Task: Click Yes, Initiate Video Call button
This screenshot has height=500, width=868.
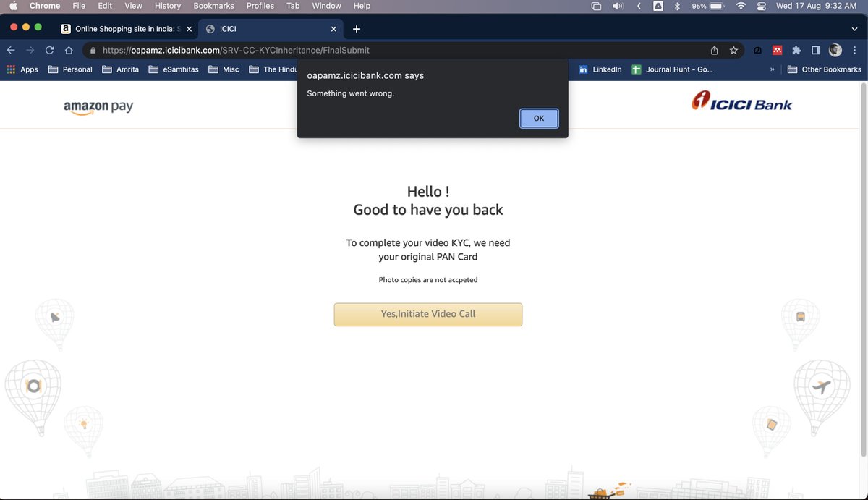Action: [x=428, y=314]
